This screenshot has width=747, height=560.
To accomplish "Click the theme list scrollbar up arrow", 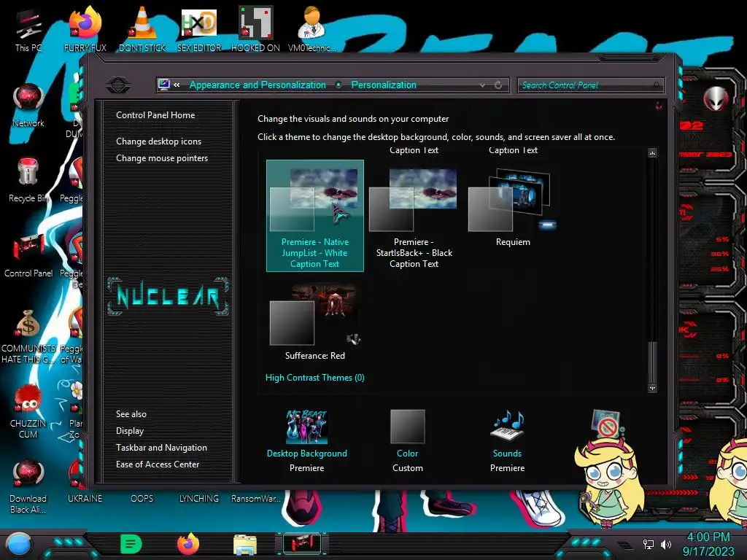I will coord(652,153).
